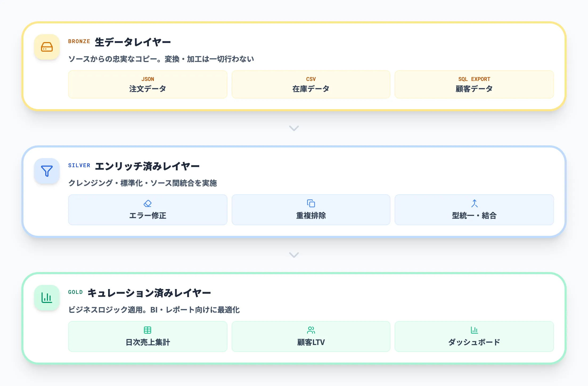
Task: Click the users icon above 顧客LTV
Action: (x=311, y=330)
